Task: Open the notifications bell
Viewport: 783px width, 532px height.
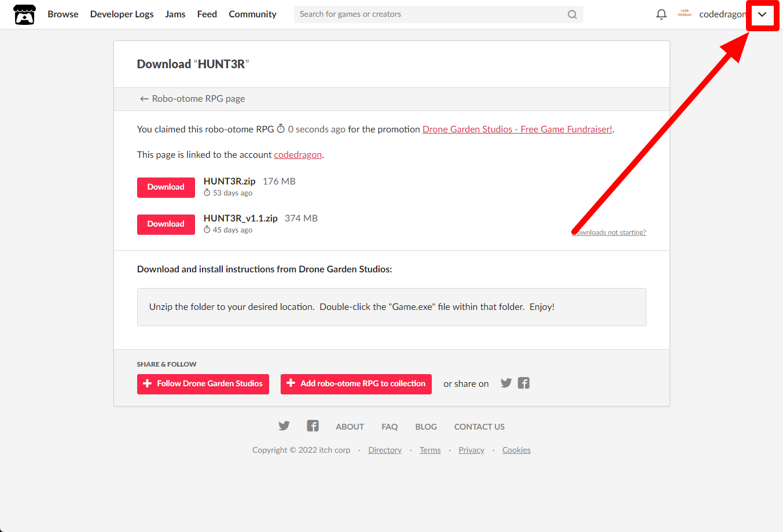Action: point(661,14)
